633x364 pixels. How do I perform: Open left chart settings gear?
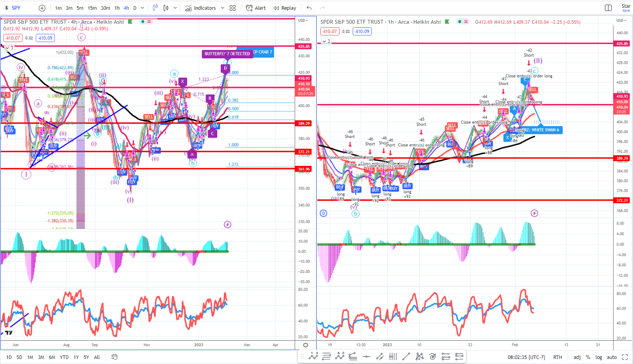tap(306, 345)
